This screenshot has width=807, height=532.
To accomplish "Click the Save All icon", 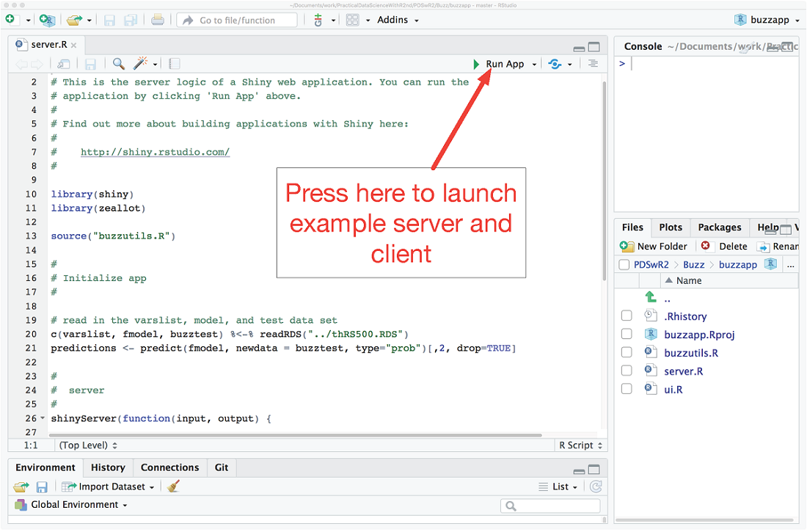I will coord(131,20).
